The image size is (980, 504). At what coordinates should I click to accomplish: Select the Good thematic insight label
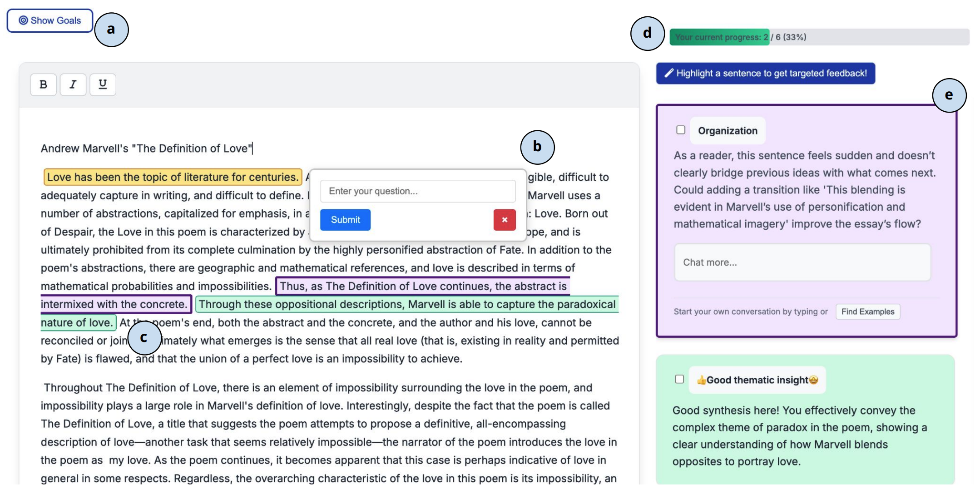(x=758, y=380)
